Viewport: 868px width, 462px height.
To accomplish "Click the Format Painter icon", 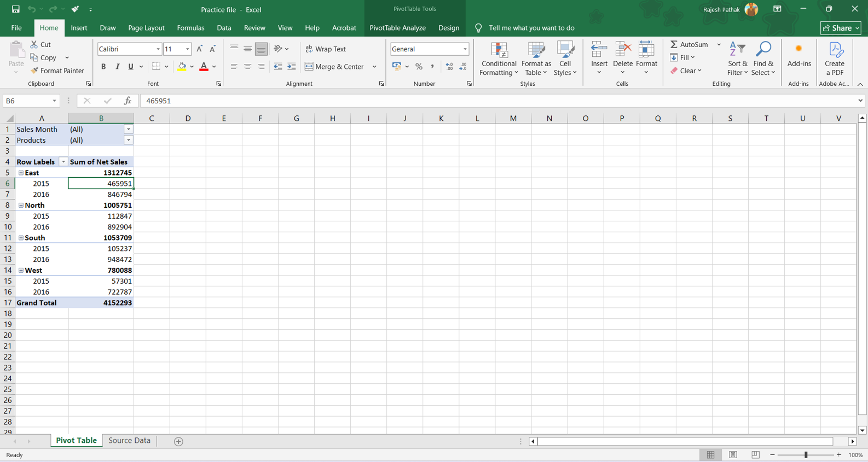I will [x=34, y=71].
